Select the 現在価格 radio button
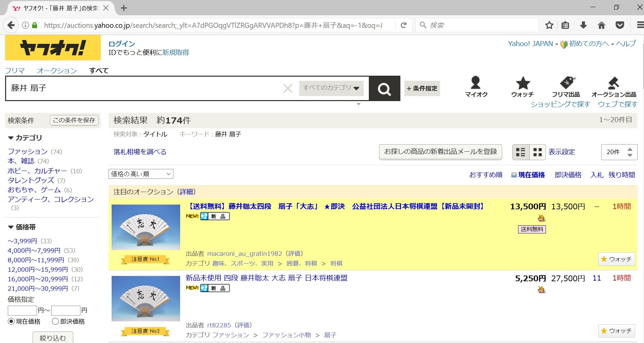This screenshot has width=644, height=343. (11, 321)
